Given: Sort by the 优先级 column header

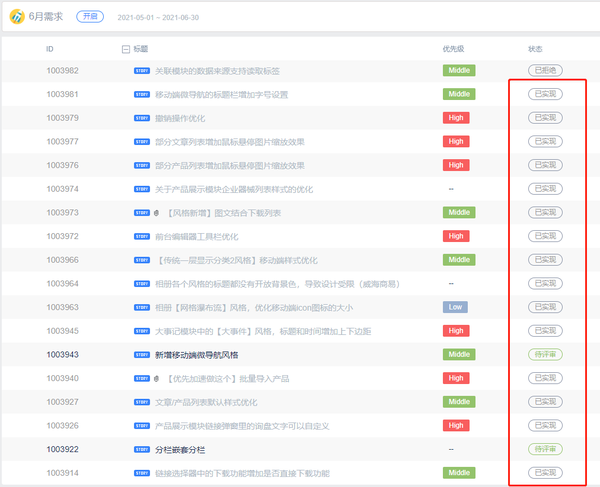Looking at the screenshot, I should [x=453, y=48].
